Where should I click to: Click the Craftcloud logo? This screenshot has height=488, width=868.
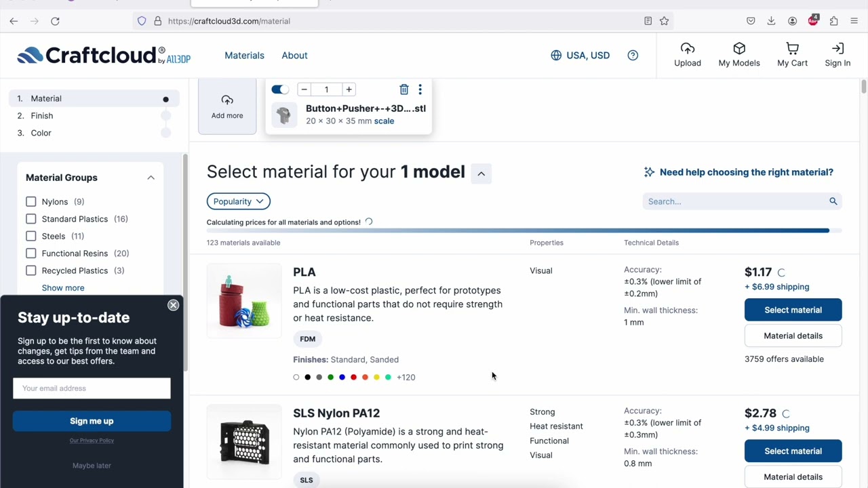point(104,56)
